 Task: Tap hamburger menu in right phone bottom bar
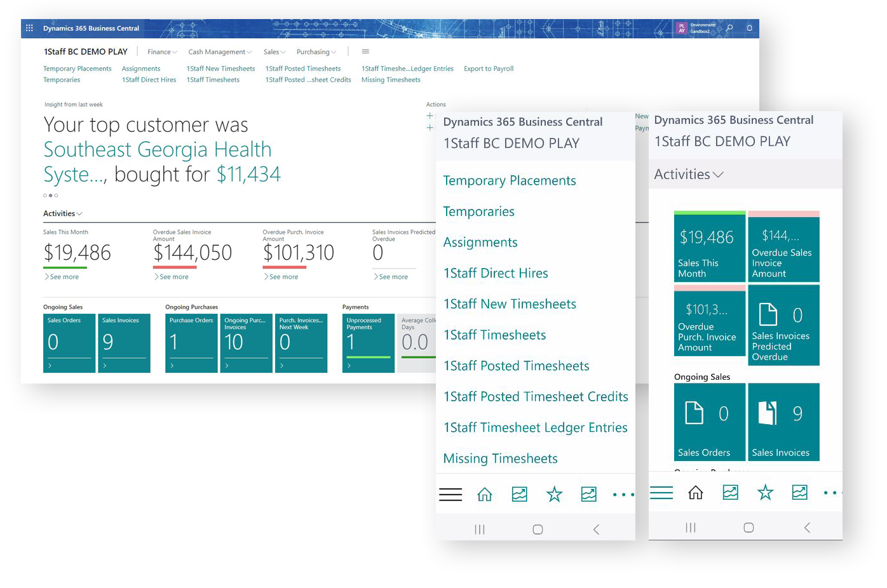click(x=661, y=493)
